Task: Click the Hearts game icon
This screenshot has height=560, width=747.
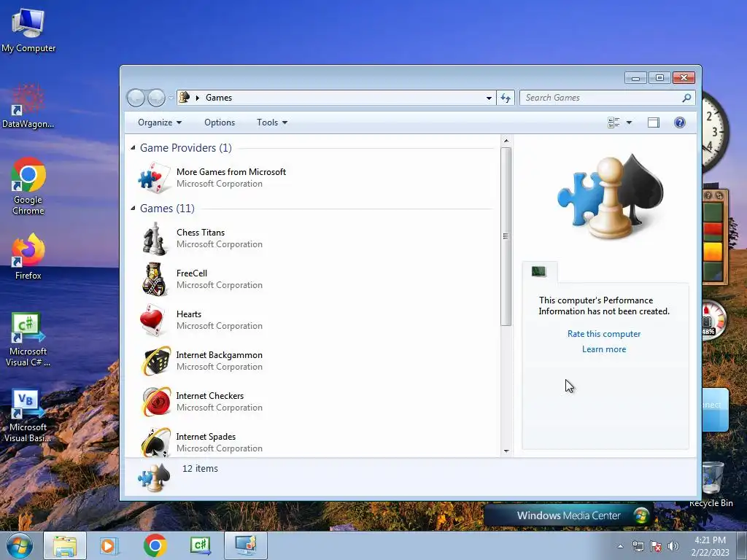Action: point(152,320)
